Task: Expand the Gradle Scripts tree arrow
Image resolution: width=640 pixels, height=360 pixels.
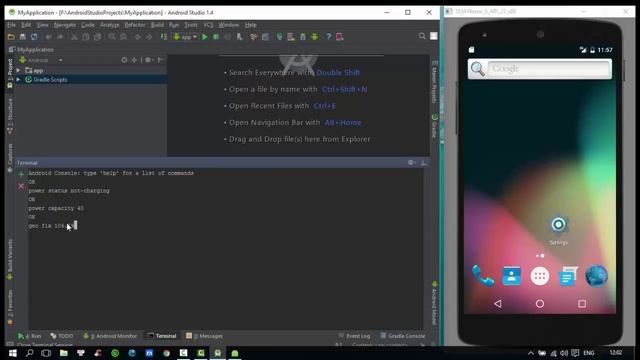Action: (18, 80)
